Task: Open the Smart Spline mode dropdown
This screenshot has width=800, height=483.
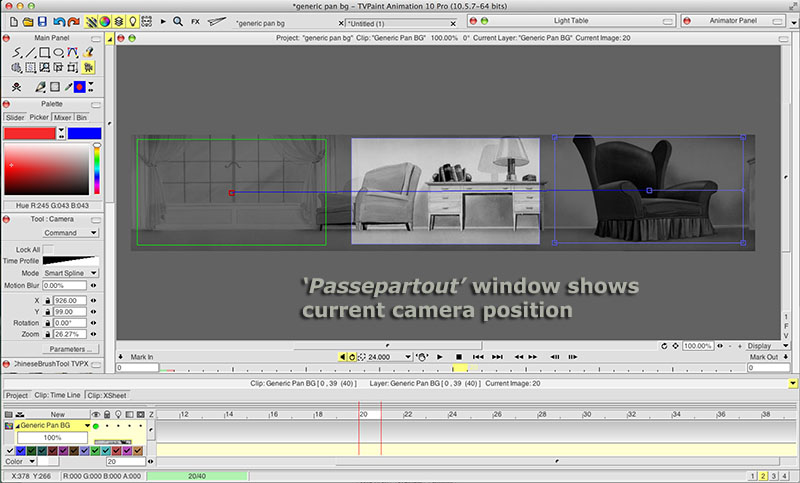Action: (70, 273)
